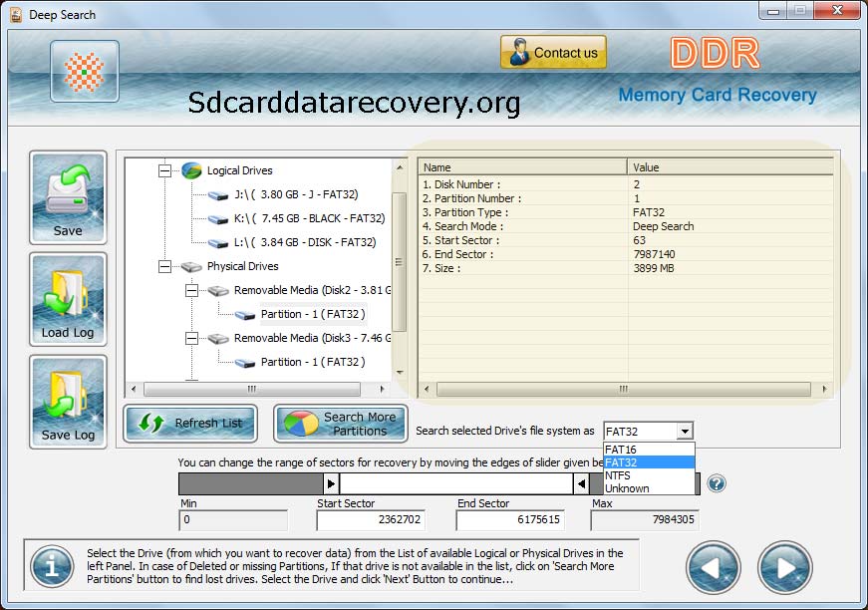Click the Save drive icon button
868x610 pixels.
tap(68, 197)
